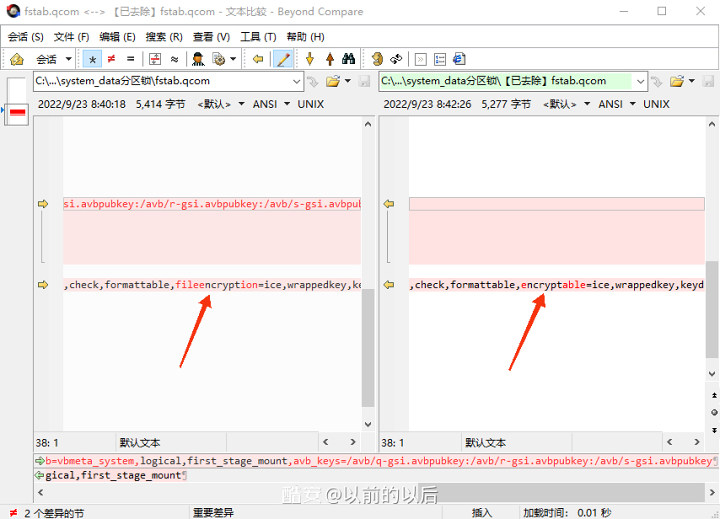720x519 pixels.
Task: Expand the left open-folder dropdown arrow
Action: [348, 81]
